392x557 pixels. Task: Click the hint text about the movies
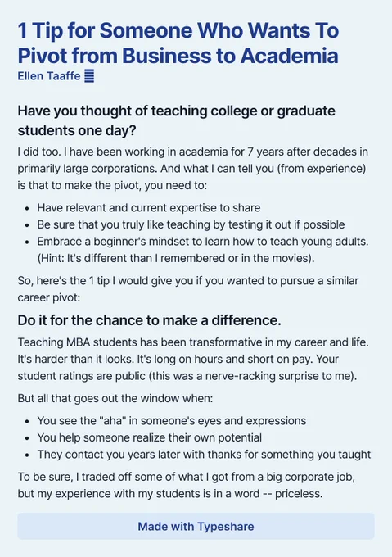[176, 258]
